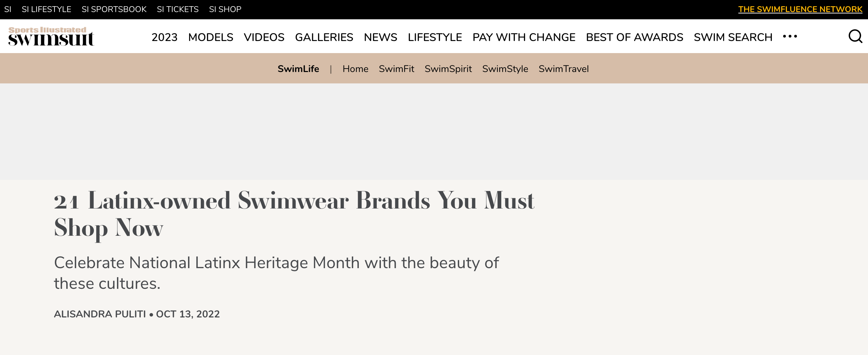Viewport: 868px width, 355px height.
Task: Select the 2023 menu item
Action: pos(165,37)
